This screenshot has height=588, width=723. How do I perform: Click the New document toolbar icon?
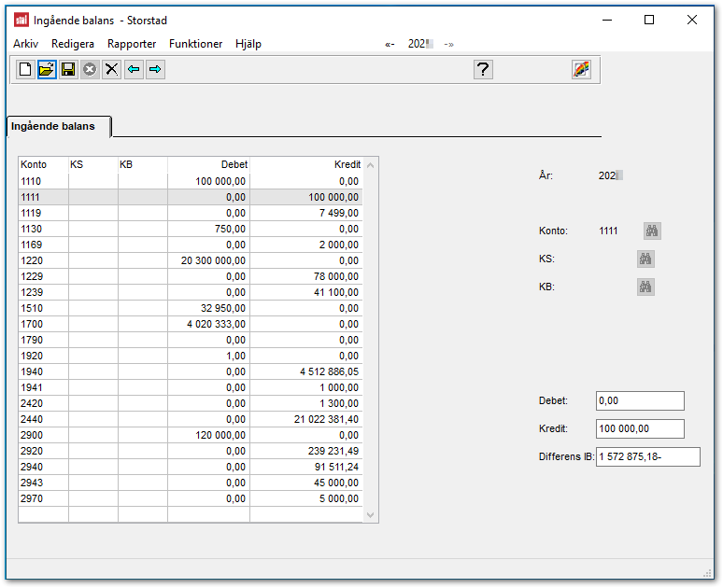coord(25,69)
